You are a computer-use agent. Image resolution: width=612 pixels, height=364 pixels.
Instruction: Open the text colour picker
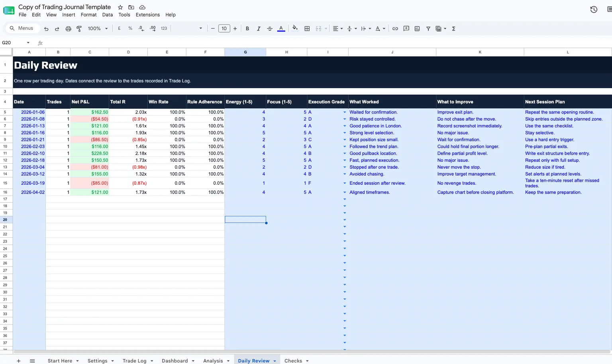pyautogui.click(x=281, y=29)
